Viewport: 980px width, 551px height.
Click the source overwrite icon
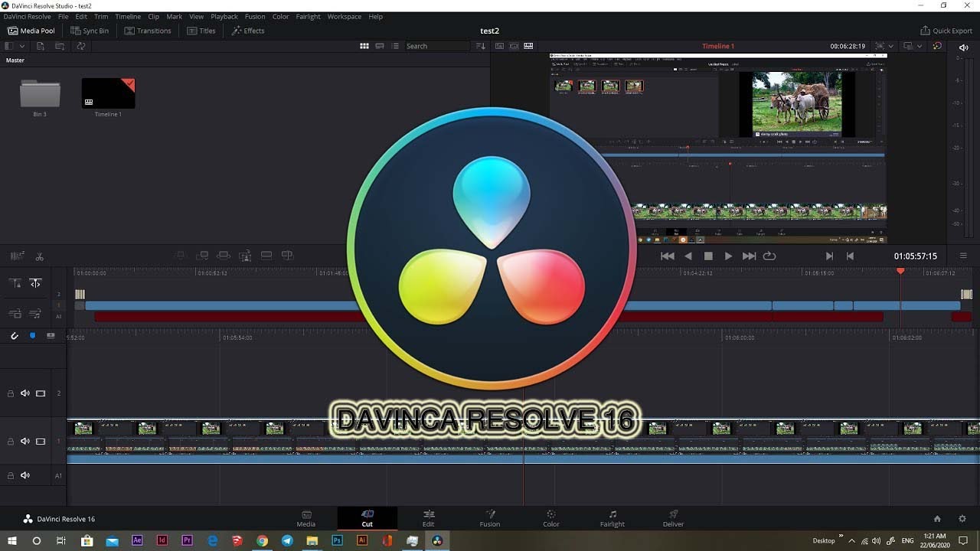(287, 256)
